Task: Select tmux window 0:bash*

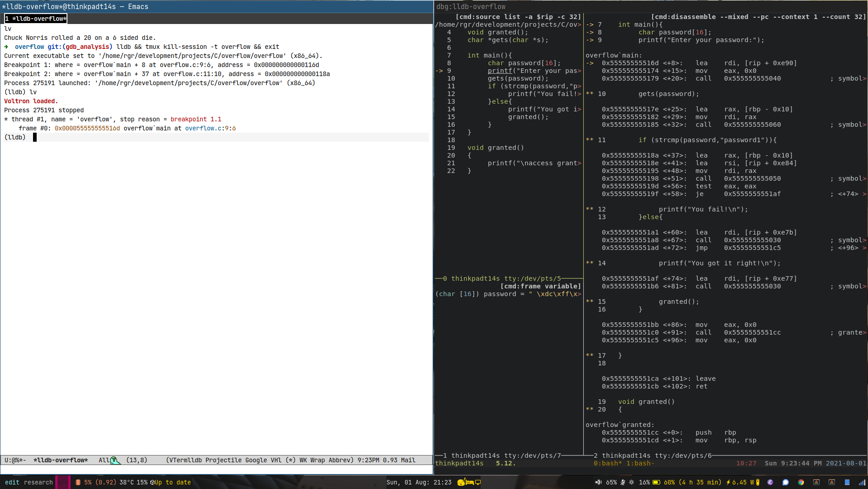Action: coord(608,463)
